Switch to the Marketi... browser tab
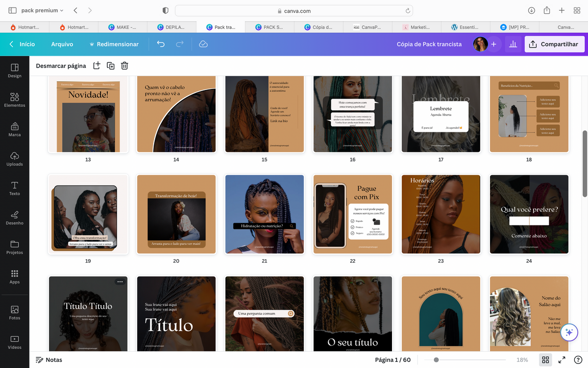This screenshot has width=588, height=368. (420, 27)
